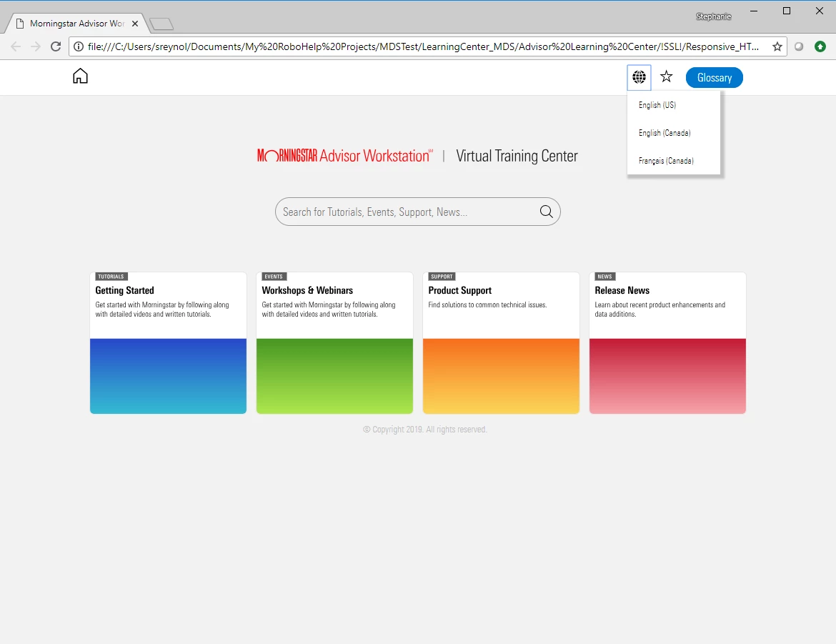Click the green extension icon
The image size is (836, 644).
[x=820, y=46]
